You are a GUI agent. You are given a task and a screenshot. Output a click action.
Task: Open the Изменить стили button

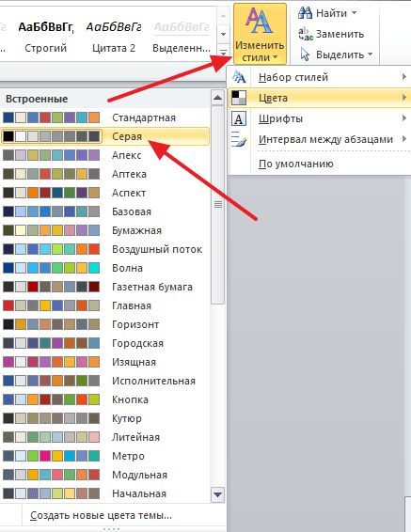[x=260, y=34]
